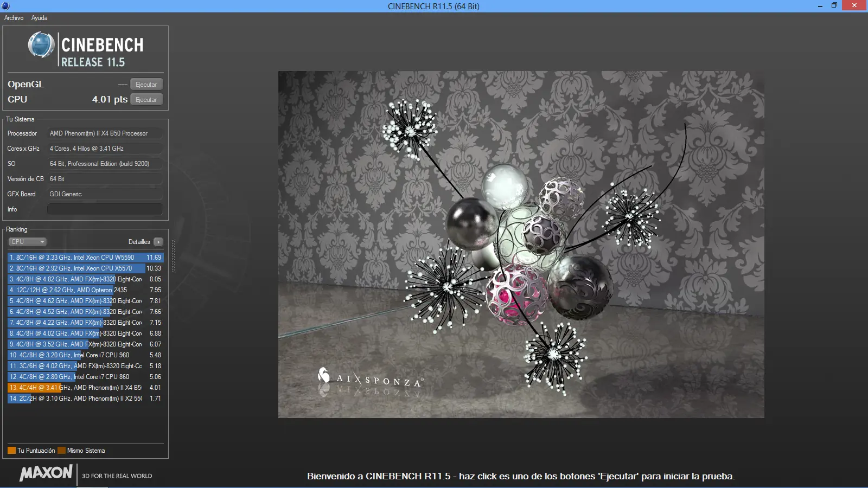Click the Info input field

[x=105, y=209]
